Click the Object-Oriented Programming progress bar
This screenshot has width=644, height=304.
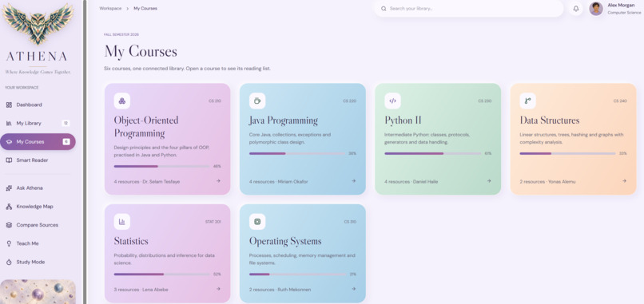coord(162,167)
